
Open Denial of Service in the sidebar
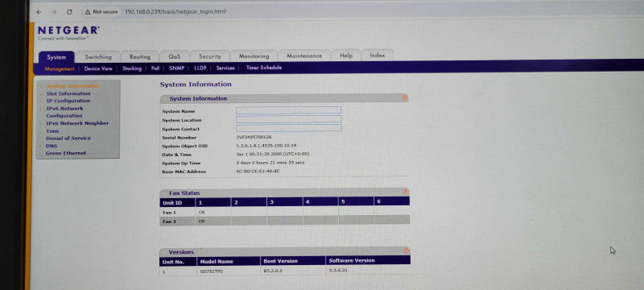[x=68, y=139]
